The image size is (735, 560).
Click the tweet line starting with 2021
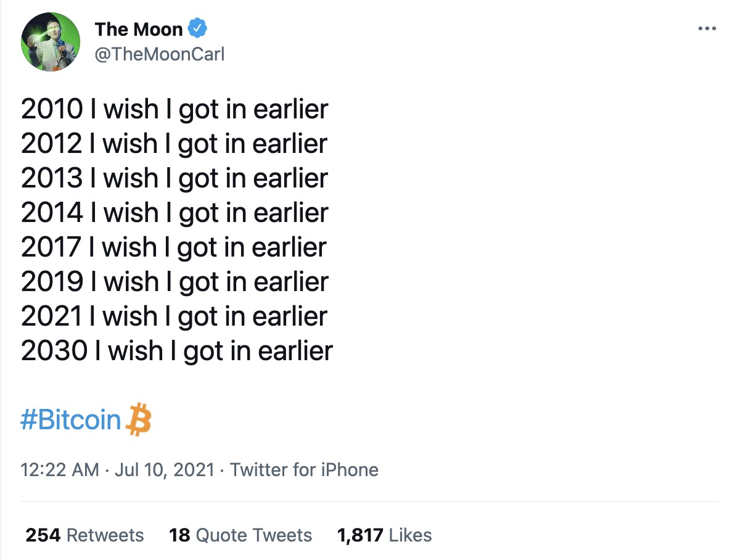point(174,316)
